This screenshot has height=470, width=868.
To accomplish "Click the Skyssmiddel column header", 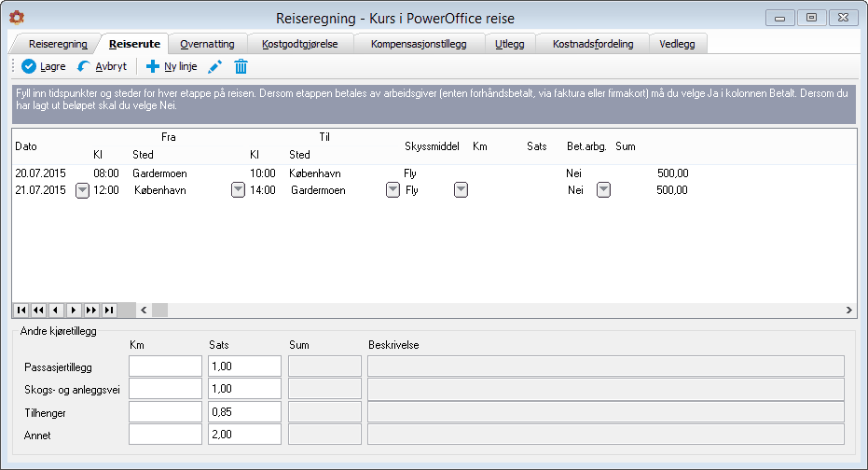I will 432,146.
